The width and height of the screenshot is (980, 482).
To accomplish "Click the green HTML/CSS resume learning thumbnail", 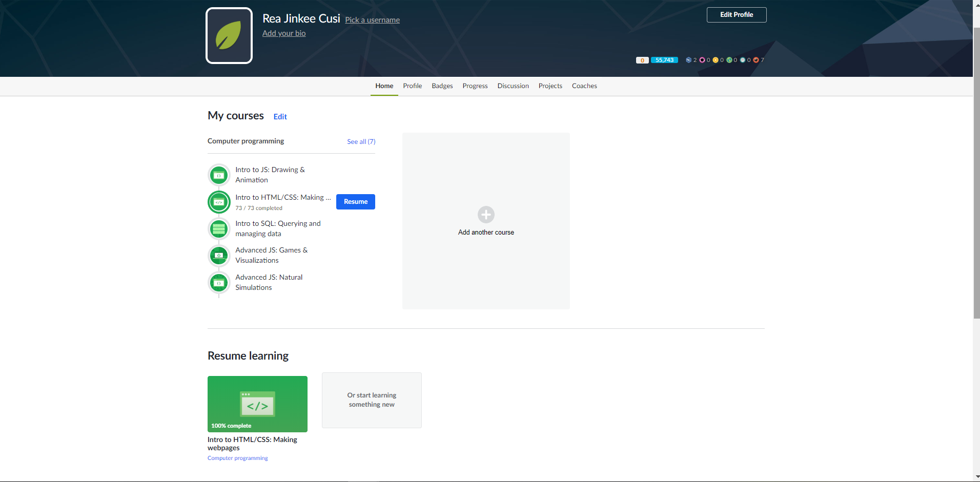I will (x=257, y=404).
